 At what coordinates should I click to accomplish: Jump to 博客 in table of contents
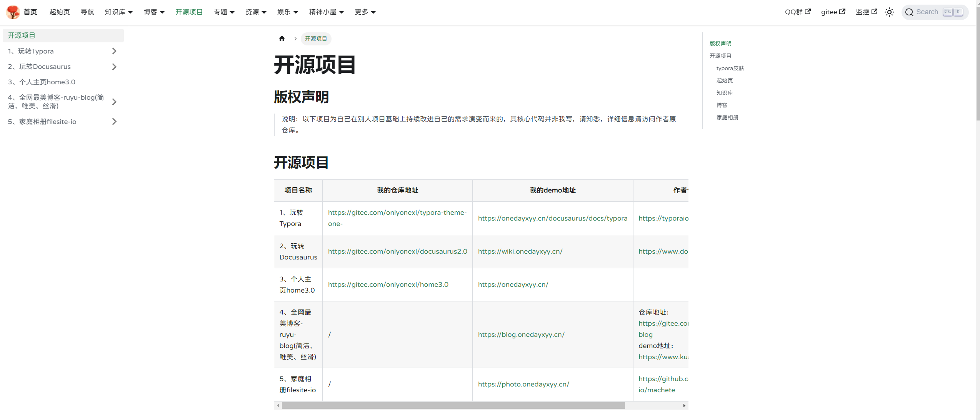(722, 105)
